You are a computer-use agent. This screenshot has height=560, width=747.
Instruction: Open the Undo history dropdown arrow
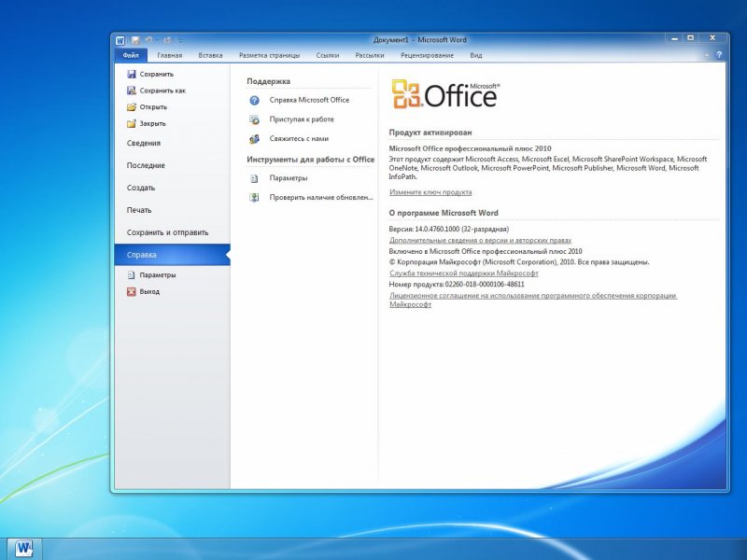click(x=157, y=40)
